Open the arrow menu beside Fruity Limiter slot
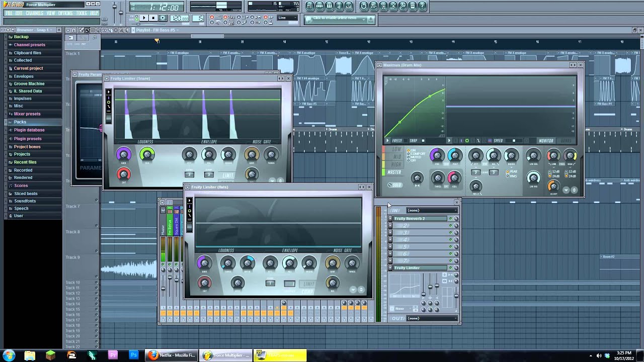This screenshot has height=362, width=644. point(390,268)
